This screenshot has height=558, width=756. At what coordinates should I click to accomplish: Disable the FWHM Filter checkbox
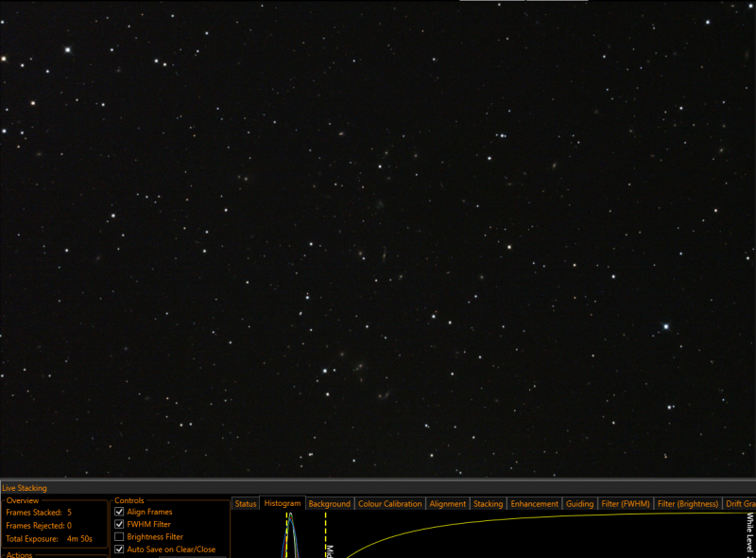[x=119, y=524]
